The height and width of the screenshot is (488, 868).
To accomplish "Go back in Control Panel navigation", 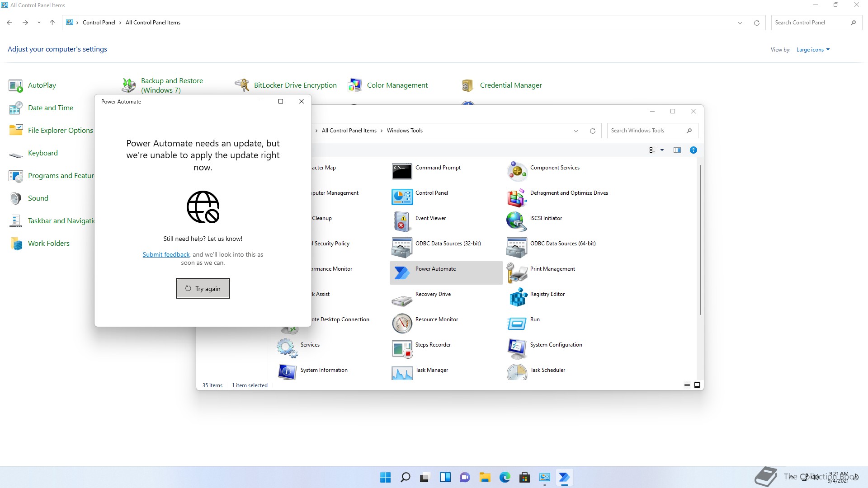I will click(x=9, y=23).
